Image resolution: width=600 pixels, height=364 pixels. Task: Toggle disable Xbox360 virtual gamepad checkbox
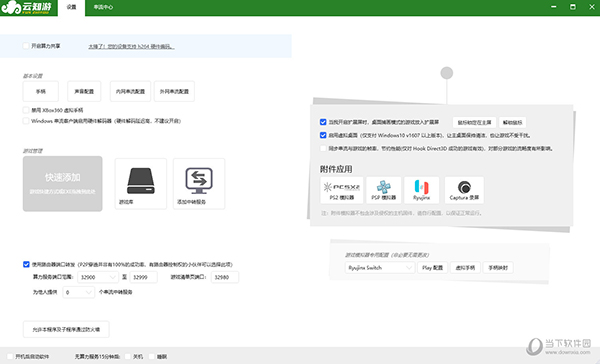(26, 110)
